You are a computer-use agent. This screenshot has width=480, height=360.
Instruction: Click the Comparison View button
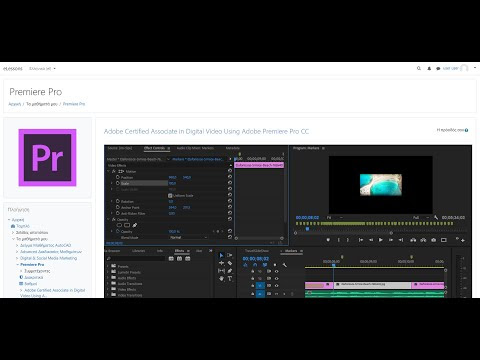click(444, 240)
